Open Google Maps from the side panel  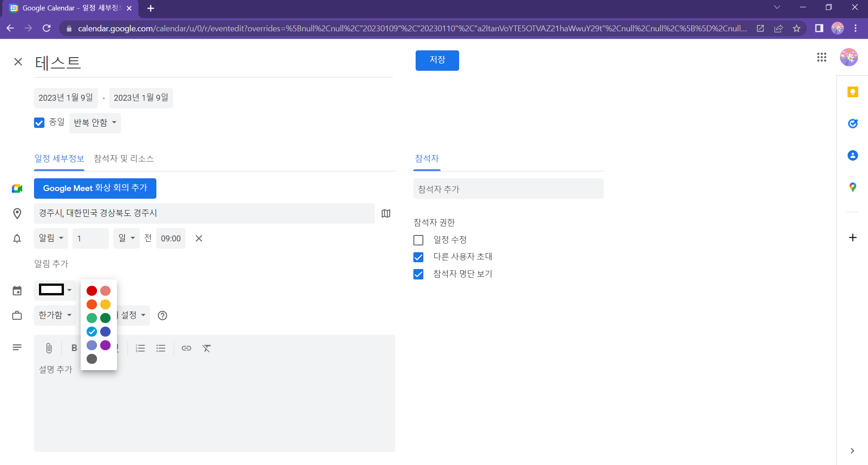(853, 187)
